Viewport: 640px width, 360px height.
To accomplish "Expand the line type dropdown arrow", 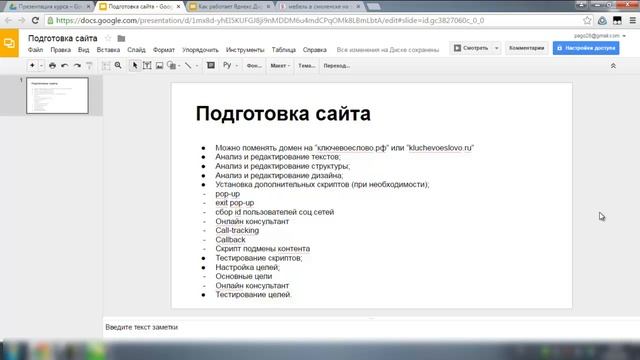I will click(197, 66).
